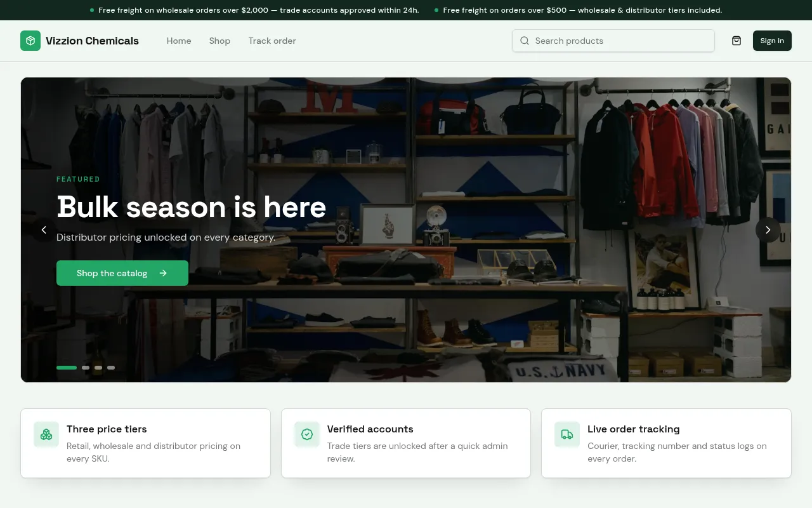The image size is (812, 508).
Task: Click the Shop the catalog button
Action: pos(122,273)
